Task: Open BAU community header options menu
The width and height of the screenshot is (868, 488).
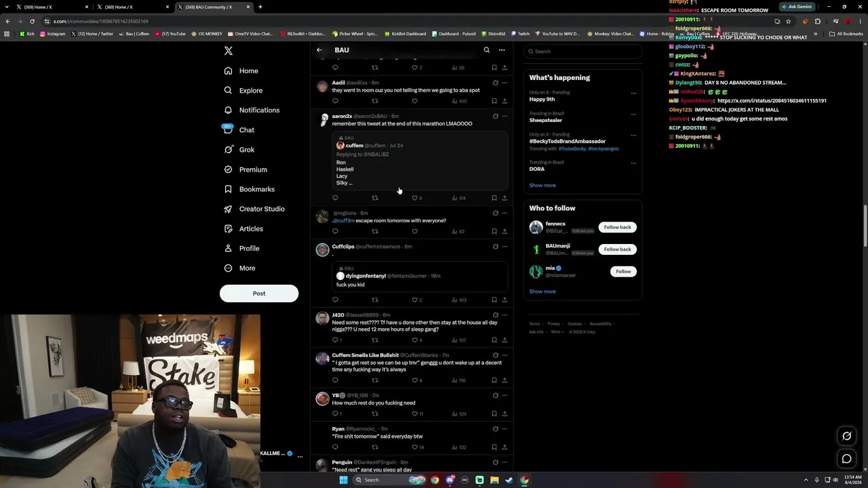Action: 502,50
